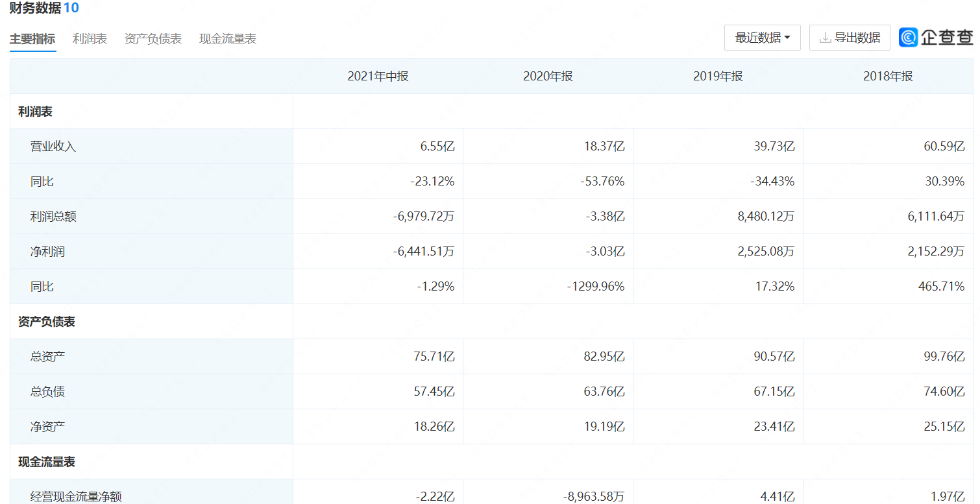Select the 主要指标 tab

click(x=32, y=38)
